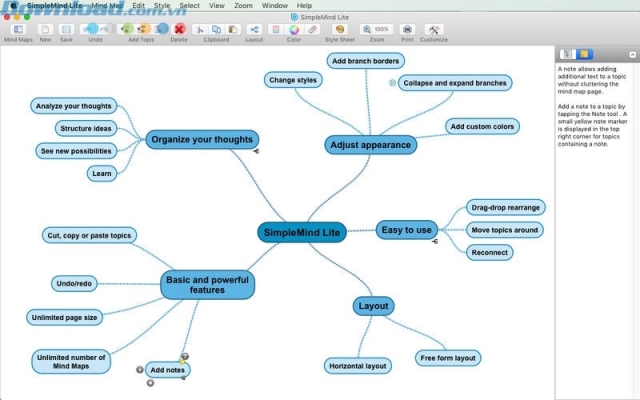Click the Zoom magnifier 100% control
640x400 pixels.
click(x=376, y=29)
